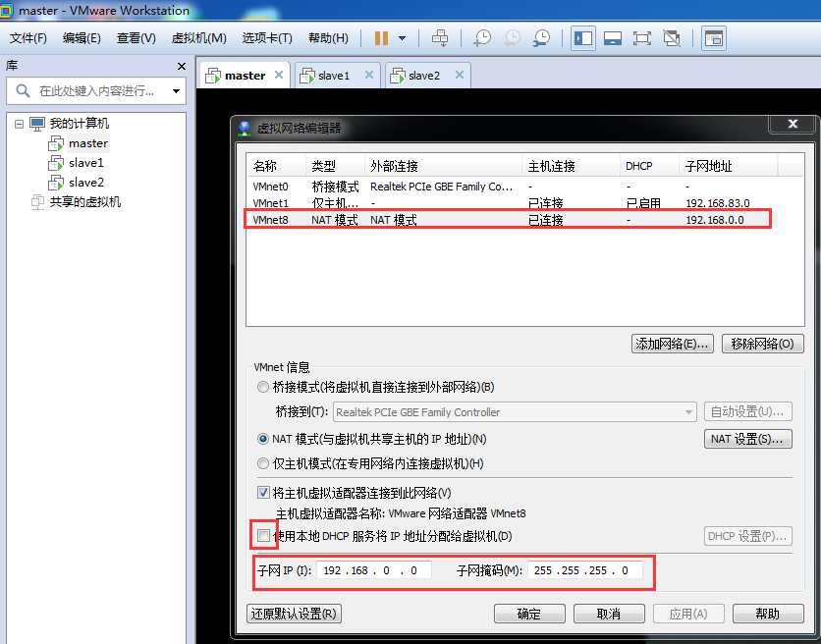Select the VMnet1 row in network list
This screenshot has width=821, height=644.
pos(524,202)
